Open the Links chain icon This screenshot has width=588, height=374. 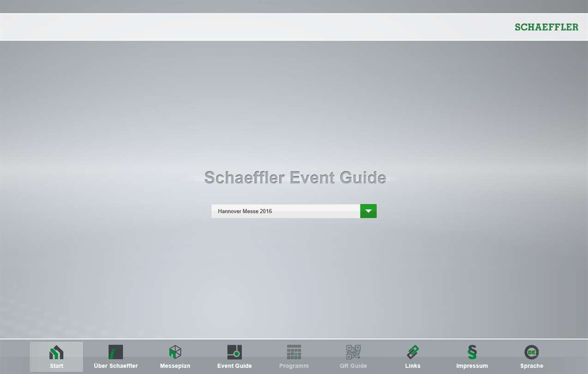point(413,352)
